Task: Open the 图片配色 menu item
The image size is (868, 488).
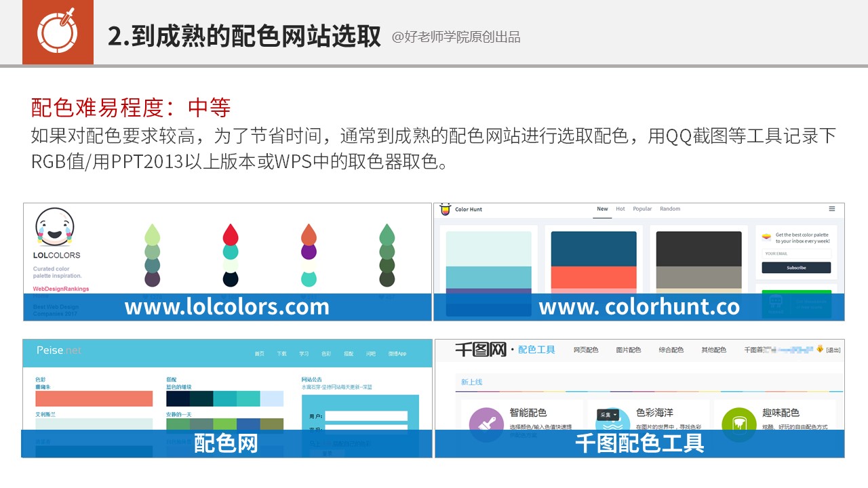Action: click(x=629, y=350)
